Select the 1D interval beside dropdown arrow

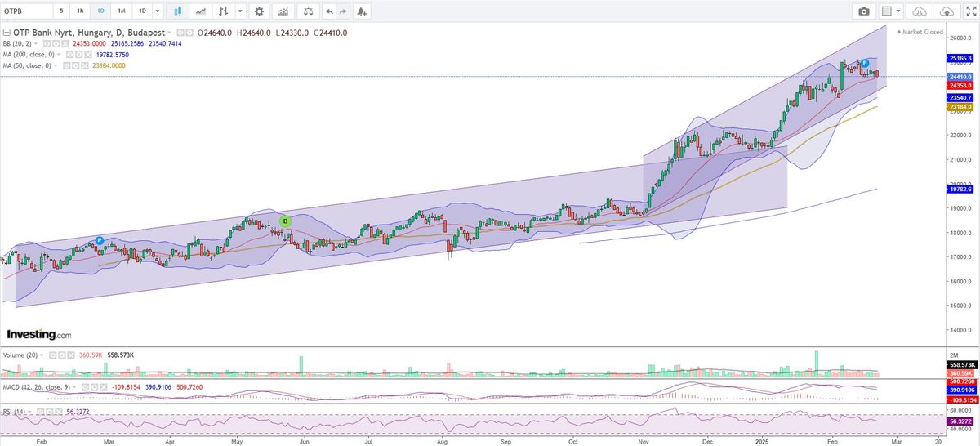pyautogui.click(x=142, y=11)
